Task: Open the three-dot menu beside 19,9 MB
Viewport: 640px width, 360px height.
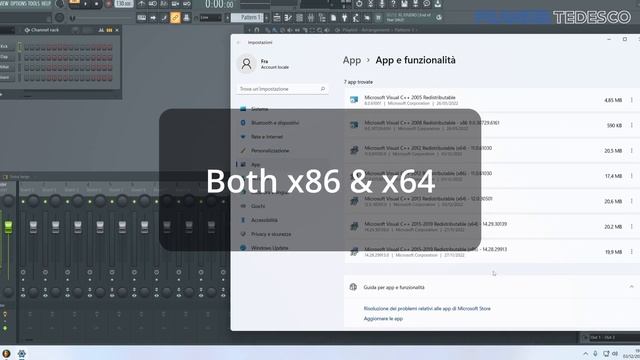Action: [631, 252]
